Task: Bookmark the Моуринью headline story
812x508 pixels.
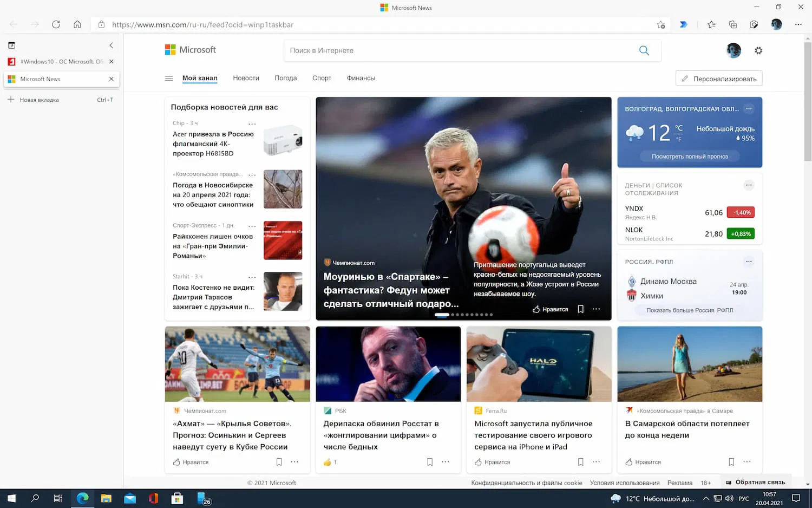Action: [580, 309]
